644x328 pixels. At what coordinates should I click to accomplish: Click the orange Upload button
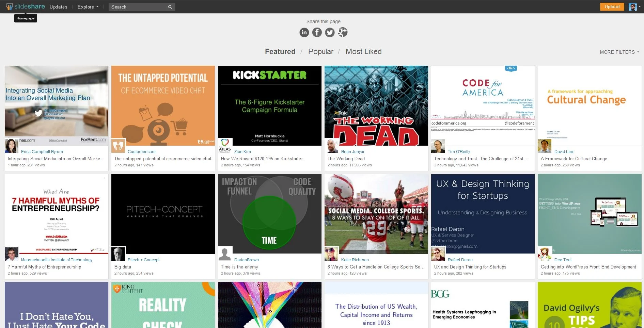point(612,7)
